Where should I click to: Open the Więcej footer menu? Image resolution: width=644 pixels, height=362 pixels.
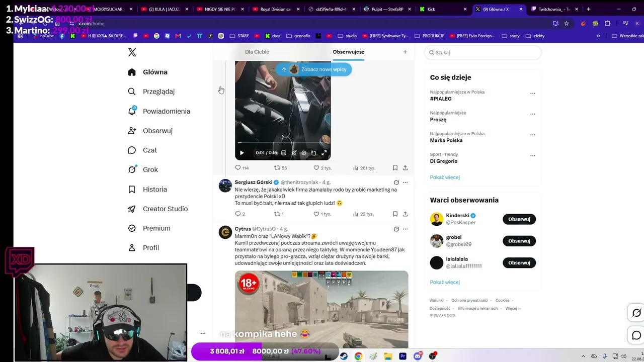click(513, 309)
